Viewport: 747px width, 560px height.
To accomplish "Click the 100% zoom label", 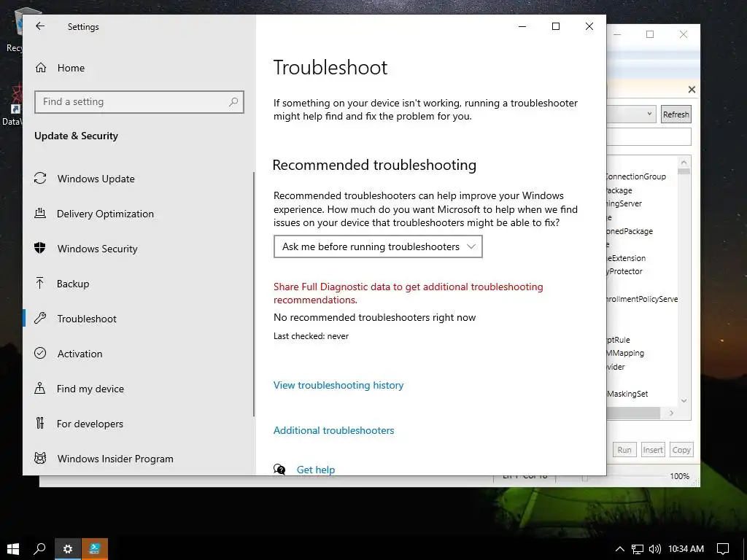I will click(x=679, y=476).
